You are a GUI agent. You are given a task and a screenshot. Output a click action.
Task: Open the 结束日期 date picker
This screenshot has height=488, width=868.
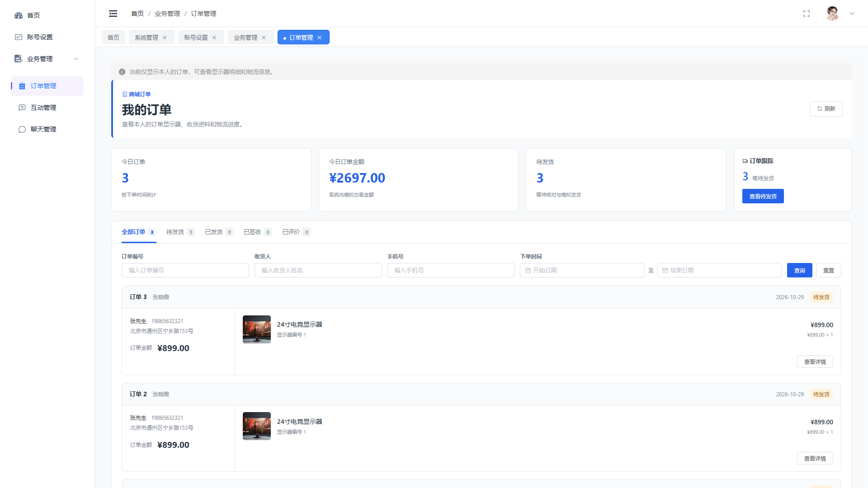tap(719, 270)
